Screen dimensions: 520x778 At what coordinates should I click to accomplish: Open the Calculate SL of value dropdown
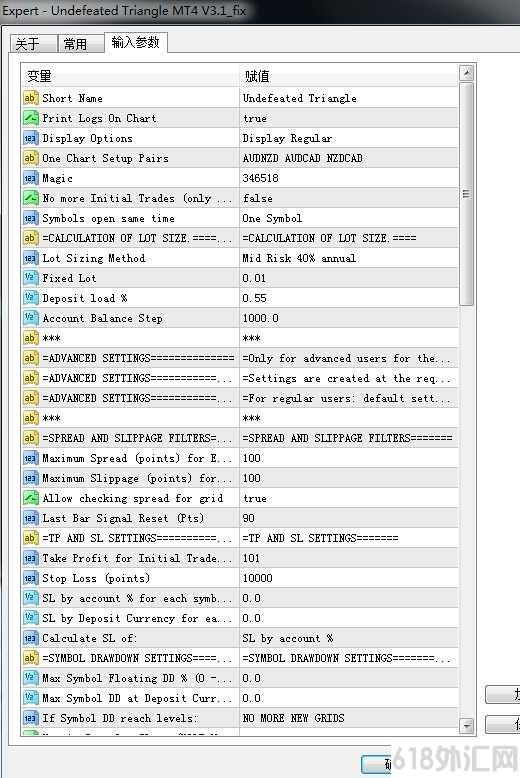pyautogui.click(x=349, y=638)
